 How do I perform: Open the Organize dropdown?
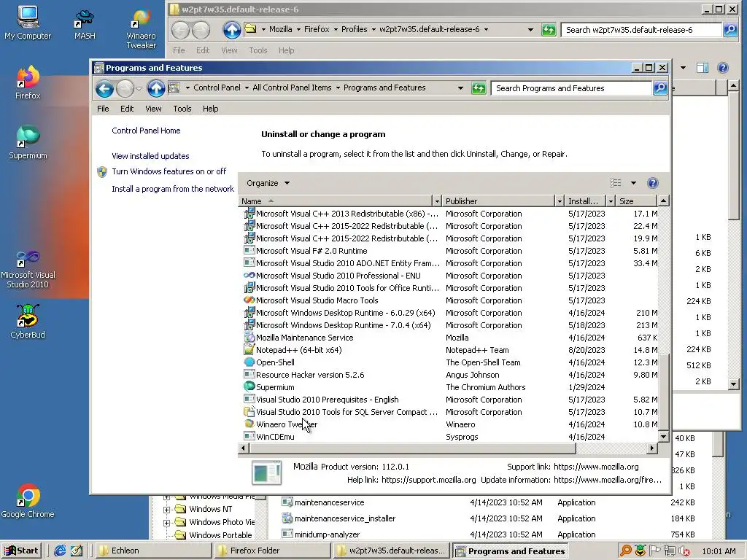click(268, 183)
